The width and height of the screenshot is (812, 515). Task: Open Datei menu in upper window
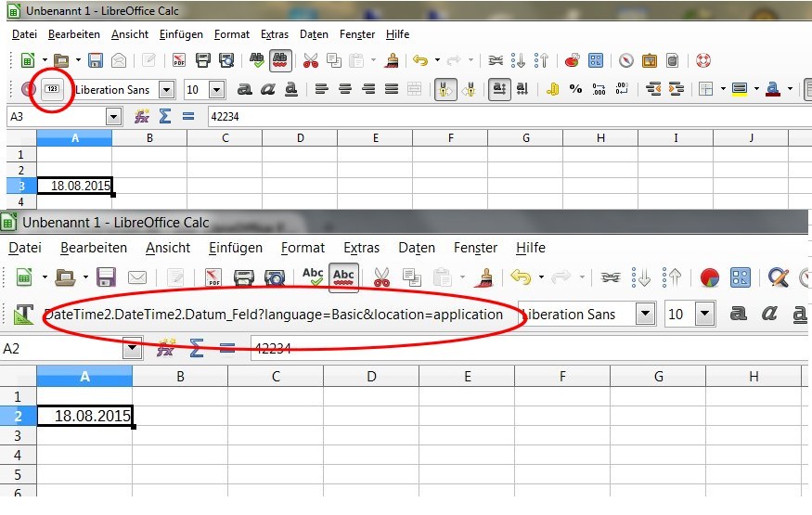(24, 34)
